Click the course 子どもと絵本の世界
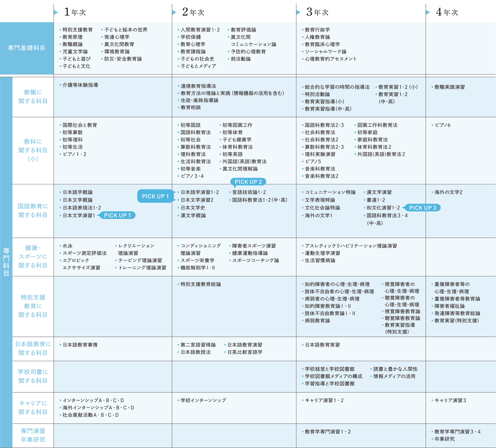The height and width of the screenshot is (448, 496). pyautogui.click(x=126, y=30)
